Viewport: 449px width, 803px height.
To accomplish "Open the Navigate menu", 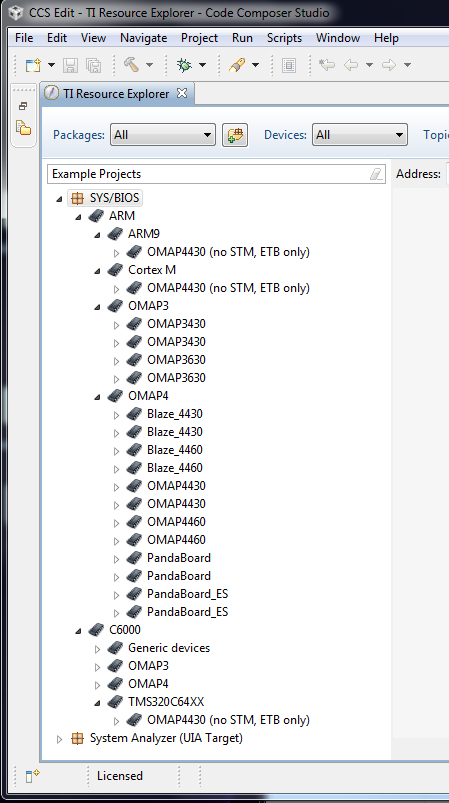I will click(143, 38).
